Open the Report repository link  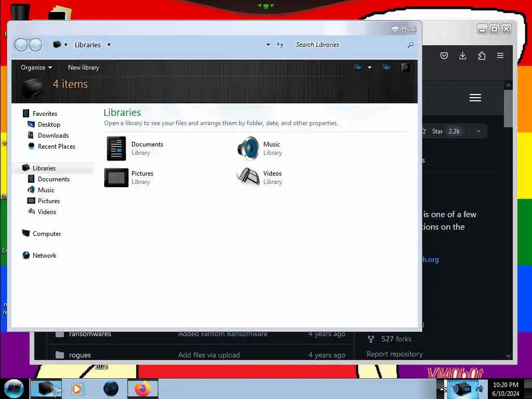coord(395,354)
